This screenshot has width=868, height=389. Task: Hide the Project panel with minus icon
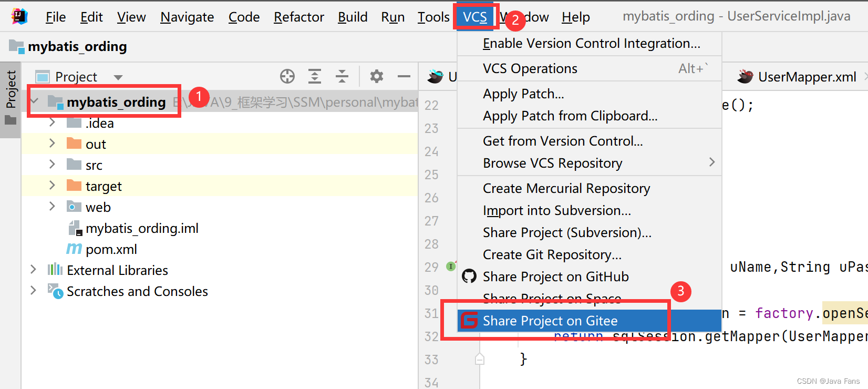(404, 77)
